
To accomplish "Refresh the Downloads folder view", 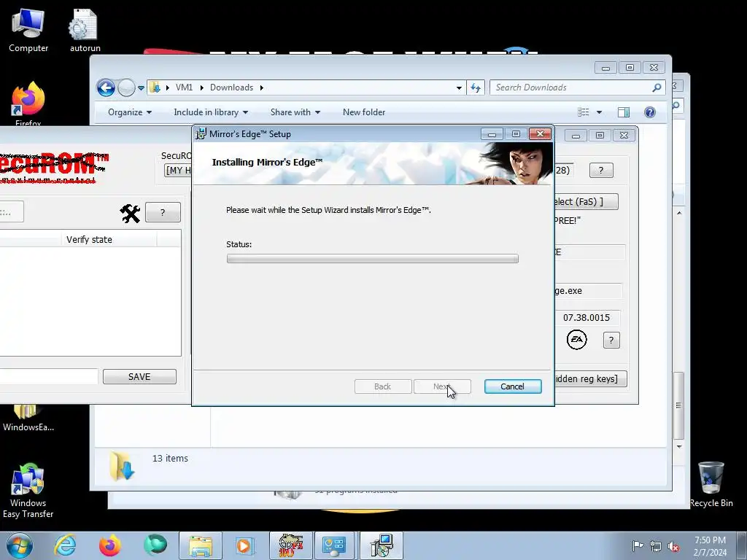I will (x=476, y=87).
